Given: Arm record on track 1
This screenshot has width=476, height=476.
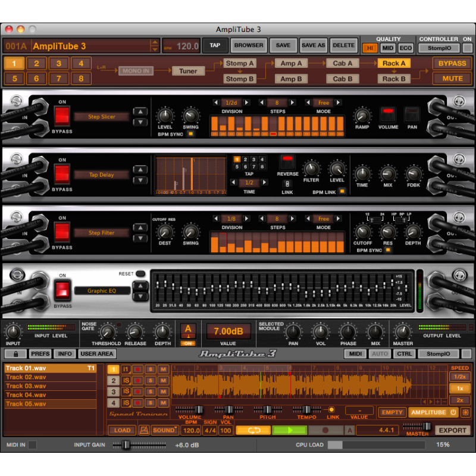Looking at the screenshot, I should click(x=137, y=369).
